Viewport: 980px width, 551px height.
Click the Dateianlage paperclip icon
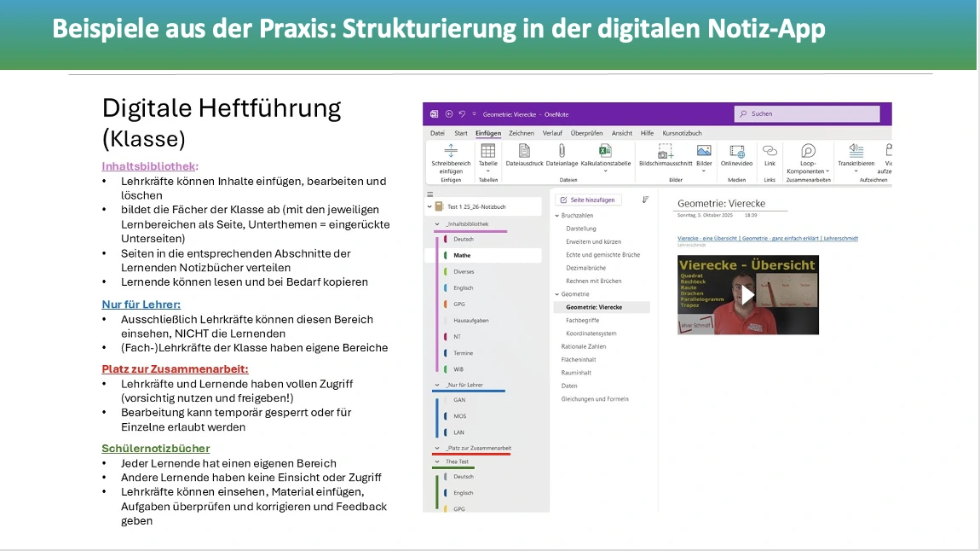coord(562,151)
